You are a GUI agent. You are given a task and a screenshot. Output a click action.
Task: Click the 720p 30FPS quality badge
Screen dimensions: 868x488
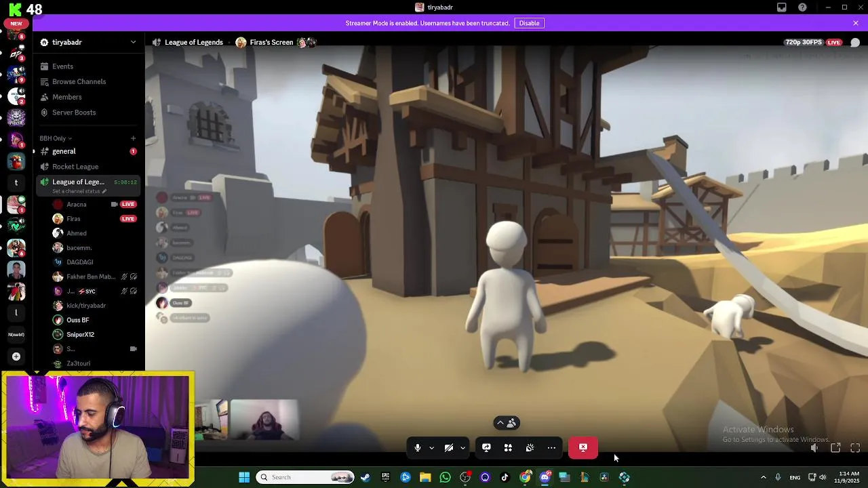(x=804, y=42)
